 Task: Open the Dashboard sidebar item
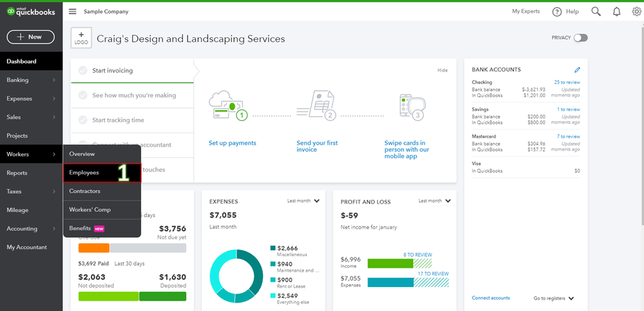point(31,62)
